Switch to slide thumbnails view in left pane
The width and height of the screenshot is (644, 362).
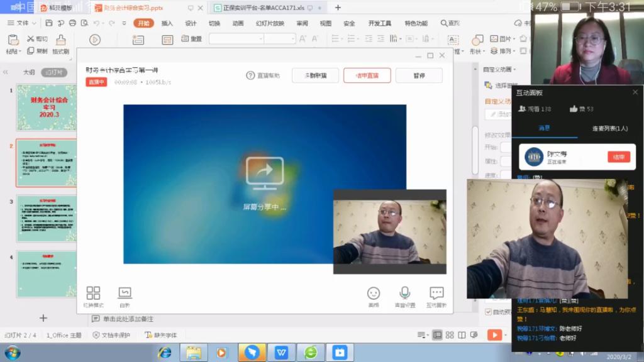pos(54,72)
